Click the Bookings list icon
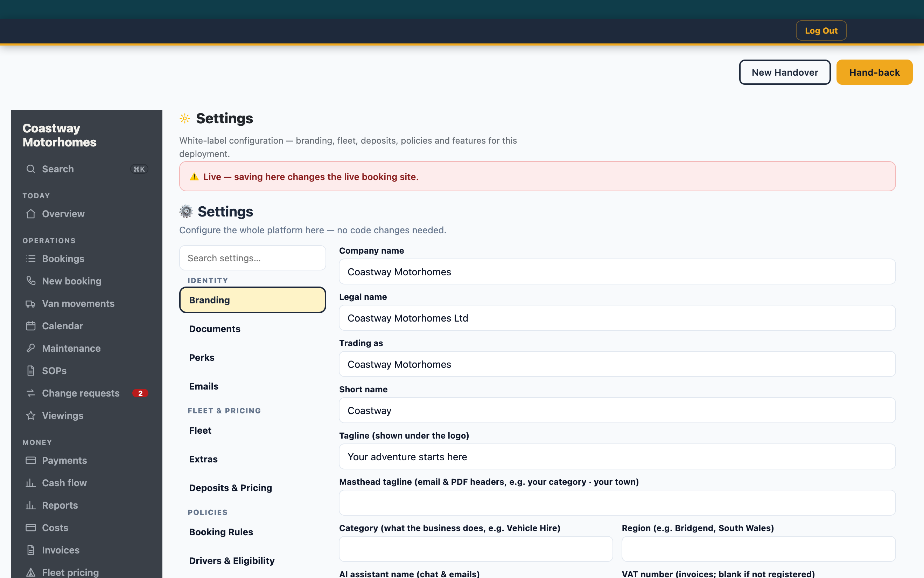Viewport: 924px width, 578px height. (x=31, y=259)
